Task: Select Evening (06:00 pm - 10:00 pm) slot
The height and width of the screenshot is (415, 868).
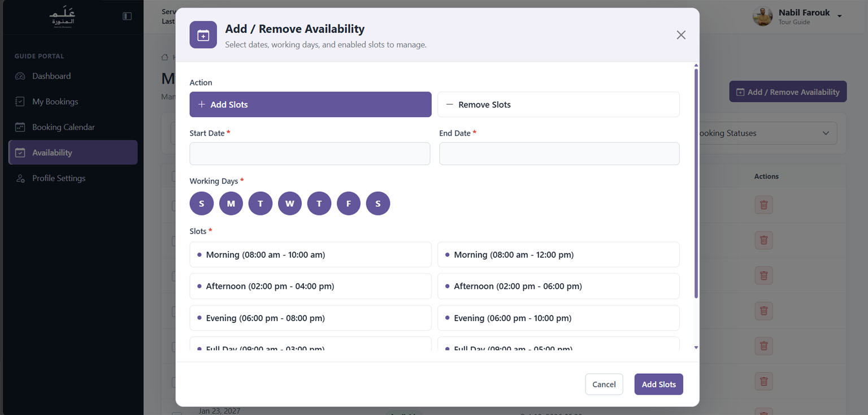Action: [x=558, y=318]
